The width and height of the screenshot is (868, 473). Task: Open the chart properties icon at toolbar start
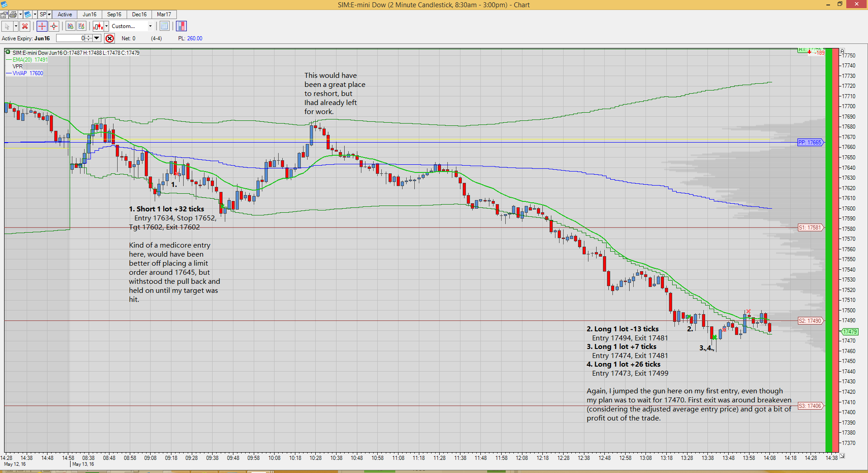4,14
